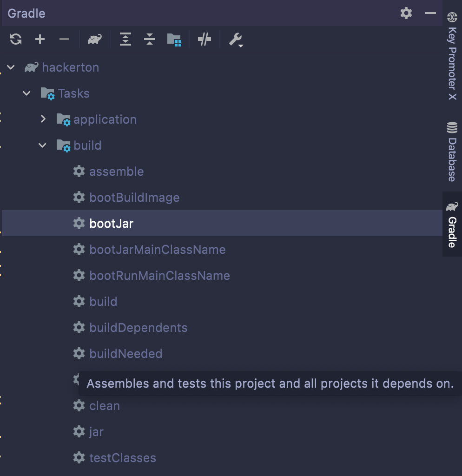The image size is (462, 476).
Task: Click the gear icon beside bootJar
Action: point(79,224)
